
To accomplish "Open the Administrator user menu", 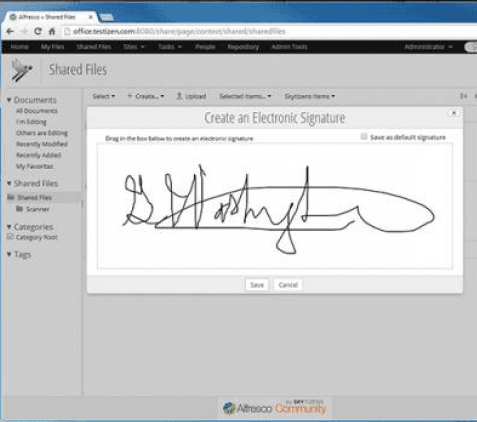I will pyautogui.click(x=428, y=47).
